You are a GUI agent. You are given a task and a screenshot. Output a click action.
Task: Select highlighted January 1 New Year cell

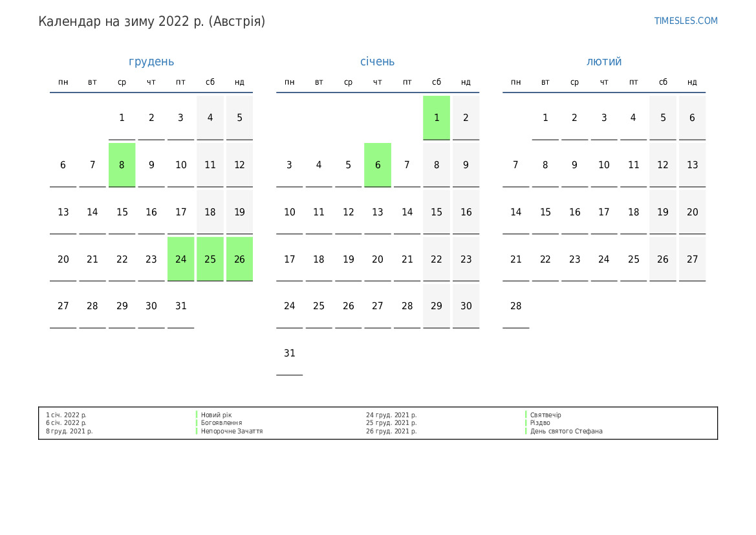click(x=437, y=118)
